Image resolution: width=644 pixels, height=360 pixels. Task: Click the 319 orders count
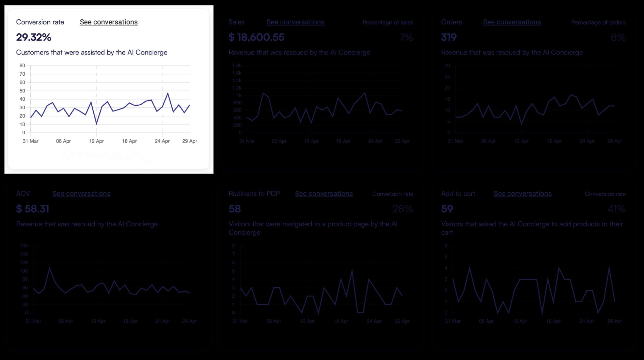(449, 37)
